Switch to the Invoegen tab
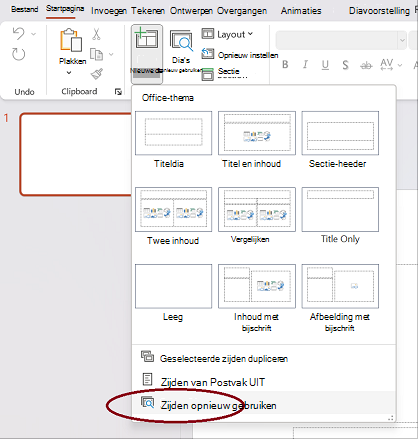418x439 pixels. coord(109,11)
